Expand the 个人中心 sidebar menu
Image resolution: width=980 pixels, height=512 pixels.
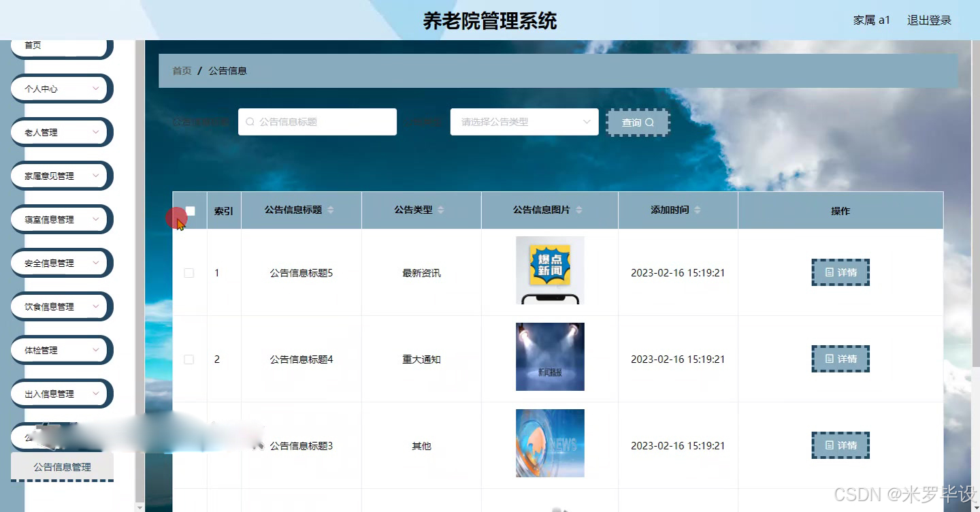61,89
